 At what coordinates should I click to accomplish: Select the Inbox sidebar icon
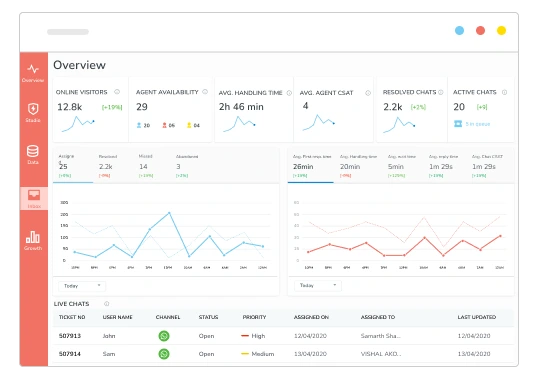pos(34,195)
